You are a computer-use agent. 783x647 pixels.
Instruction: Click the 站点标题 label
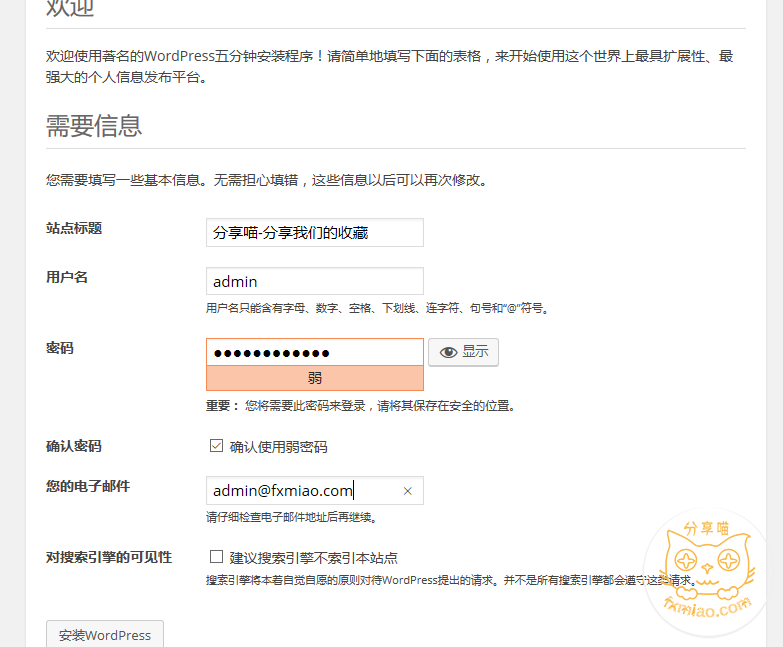74,228
